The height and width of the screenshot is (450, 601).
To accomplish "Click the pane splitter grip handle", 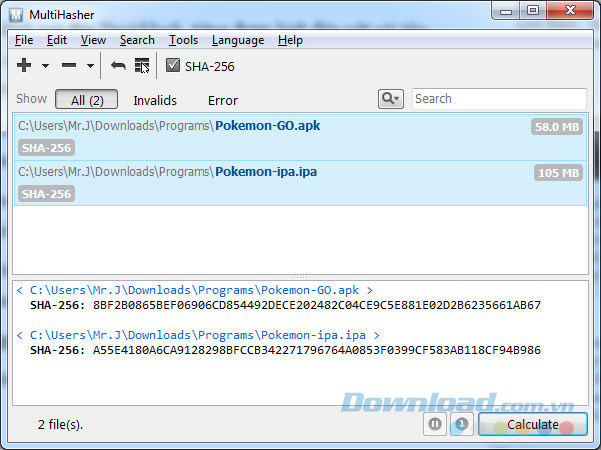I will point(300,277).
